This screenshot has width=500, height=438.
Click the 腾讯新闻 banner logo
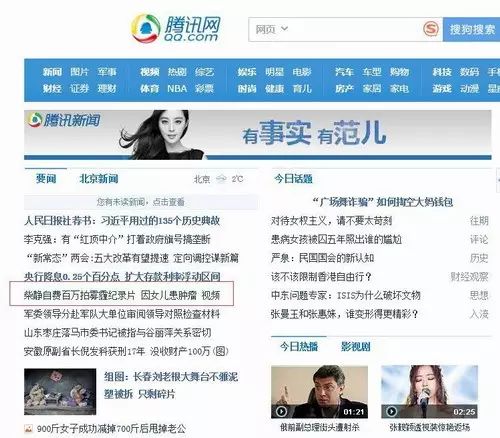pyautogui.click(x=64, y=120)
